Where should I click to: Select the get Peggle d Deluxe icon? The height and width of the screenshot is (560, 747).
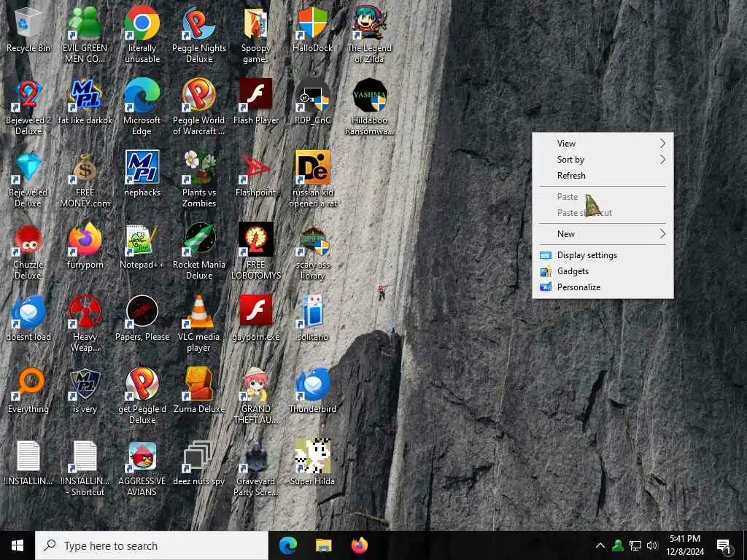point(142,396)
